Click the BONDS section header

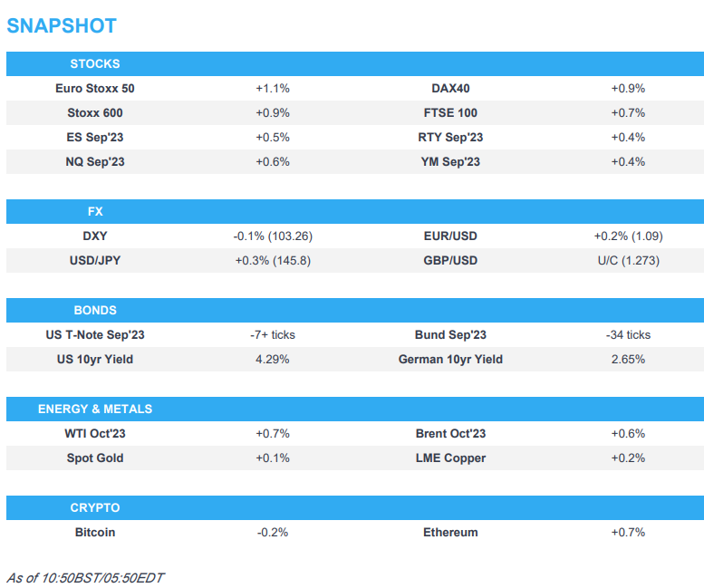[x=95, y=310]
